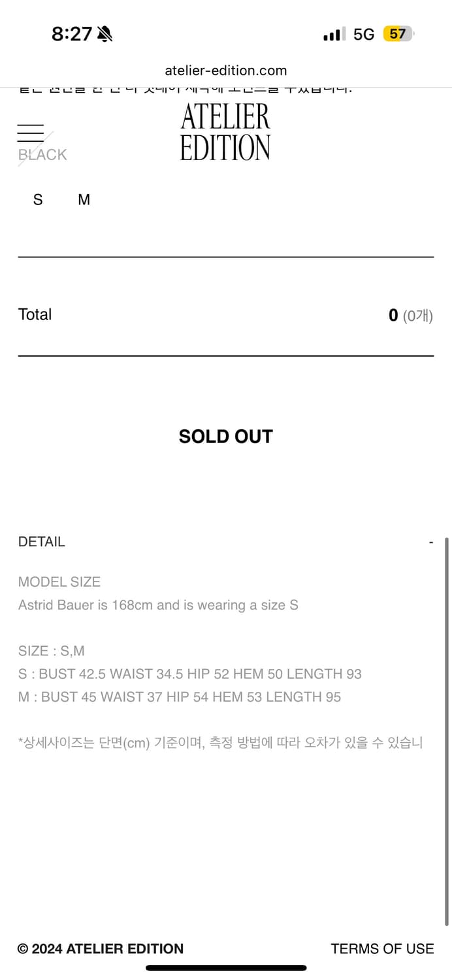Viewport: 452px width, 980px height.
Task: Collapse details using the minus sign
Action: (431, 542)
